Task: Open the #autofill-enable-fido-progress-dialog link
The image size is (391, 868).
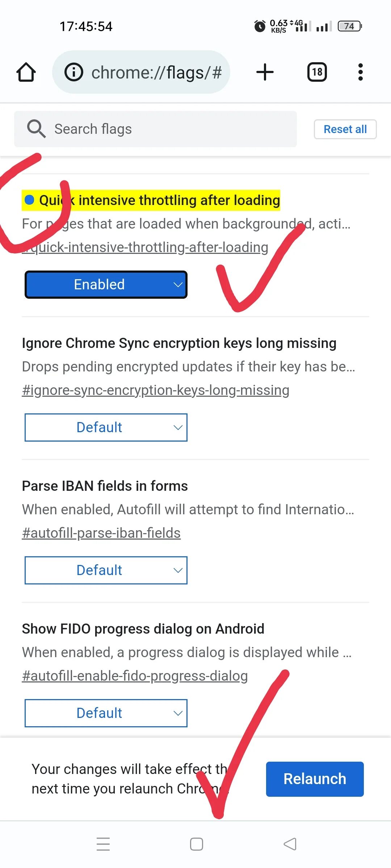Action: (135, 676)
